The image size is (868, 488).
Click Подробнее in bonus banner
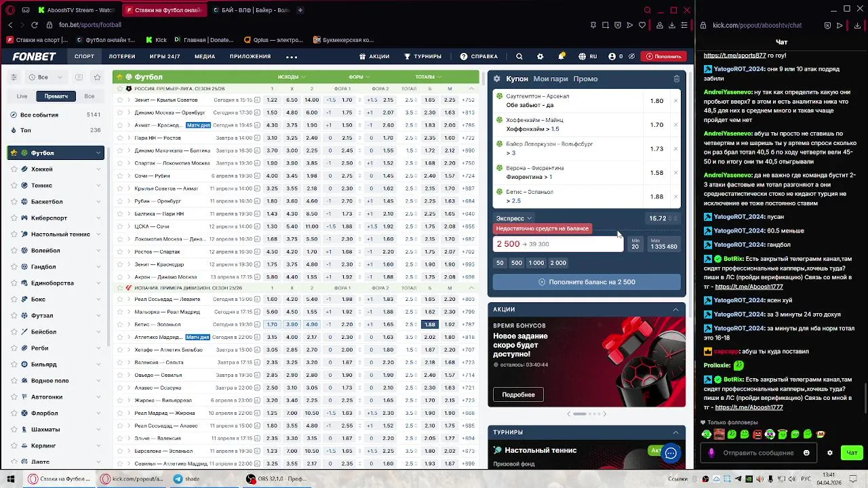(519, 394)
